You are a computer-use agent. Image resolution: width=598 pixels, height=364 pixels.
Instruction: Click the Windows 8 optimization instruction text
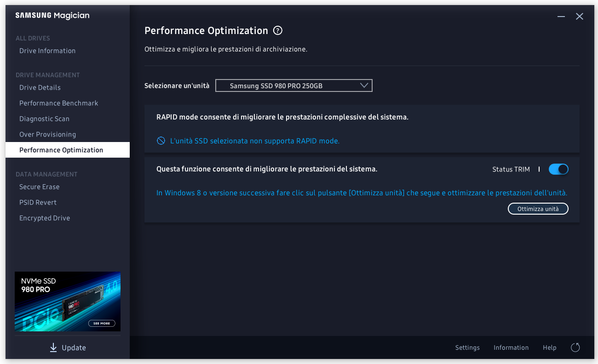362,193
